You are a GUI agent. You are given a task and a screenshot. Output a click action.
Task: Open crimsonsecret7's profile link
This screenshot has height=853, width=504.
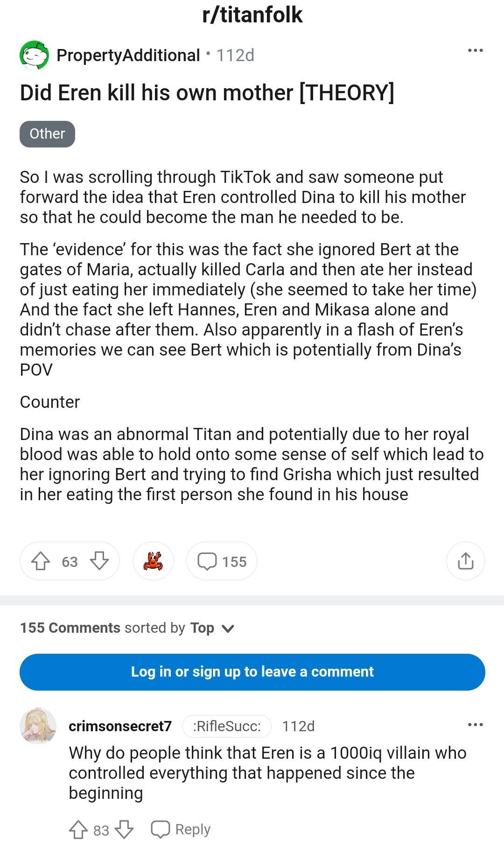[x=120, y=726]
